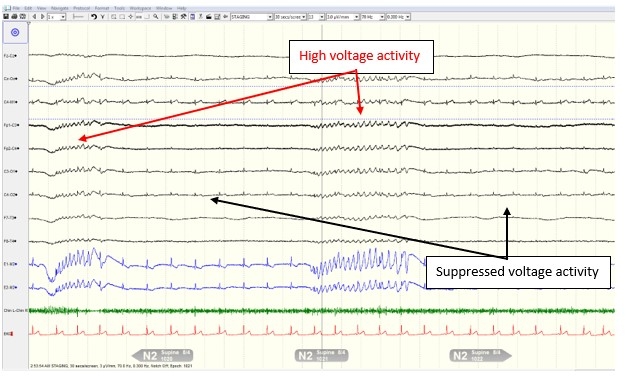Click the Y-shaped toolbar icon
This screenshot has height=381, width=626.
102,17
